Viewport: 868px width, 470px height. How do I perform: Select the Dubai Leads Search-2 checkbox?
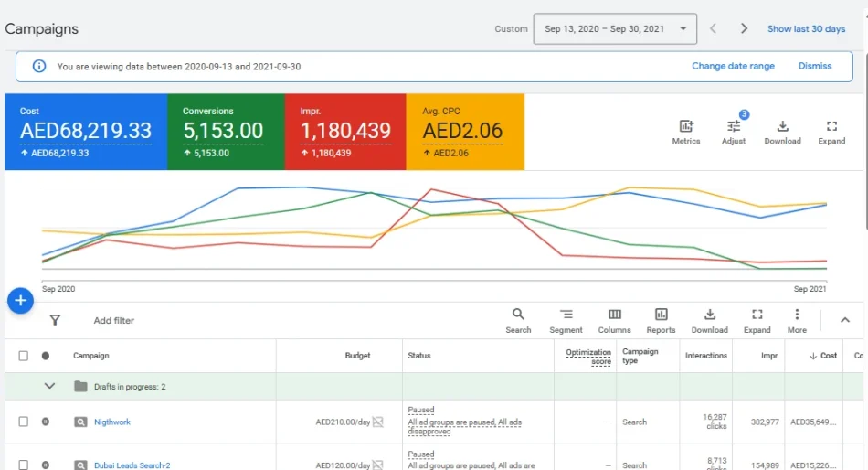coord(23,465)
